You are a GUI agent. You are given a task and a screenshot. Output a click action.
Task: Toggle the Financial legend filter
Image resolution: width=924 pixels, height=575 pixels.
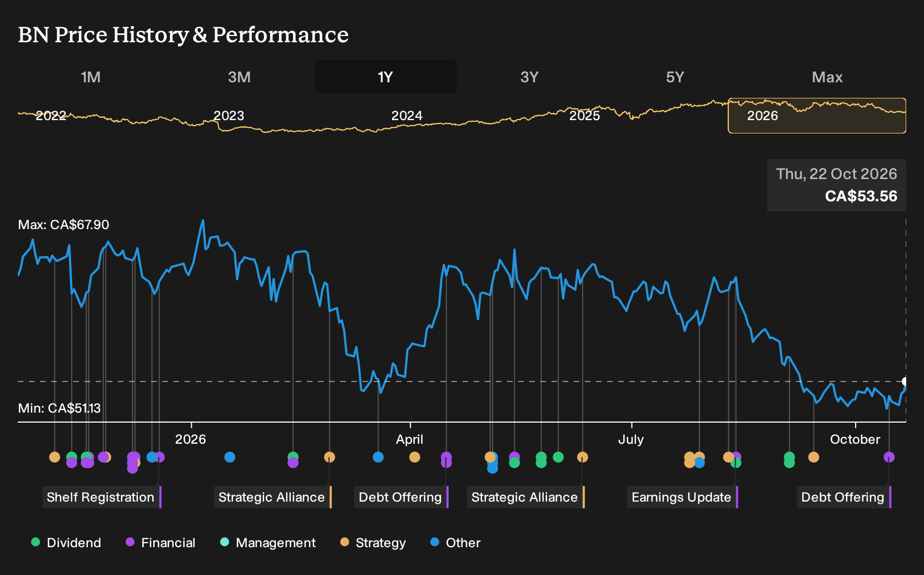160,543
